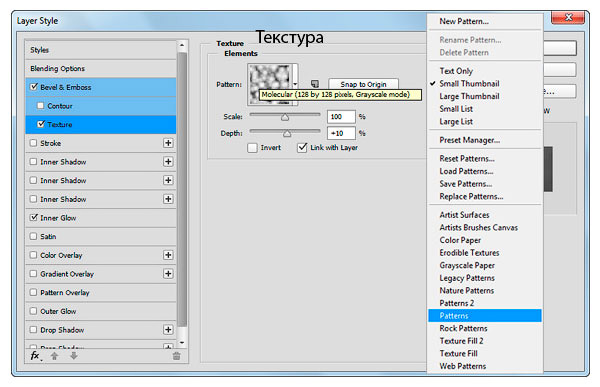
Task: Add Gradient Overlay copy via plus icon
Action: click(168, 274)
